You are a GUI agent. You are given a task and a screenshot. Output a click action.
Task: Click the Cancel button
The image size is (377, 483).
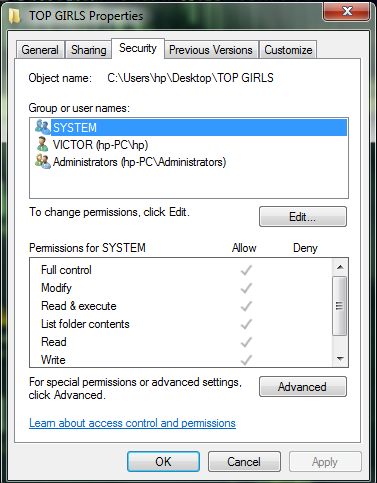tap(244, 462)
